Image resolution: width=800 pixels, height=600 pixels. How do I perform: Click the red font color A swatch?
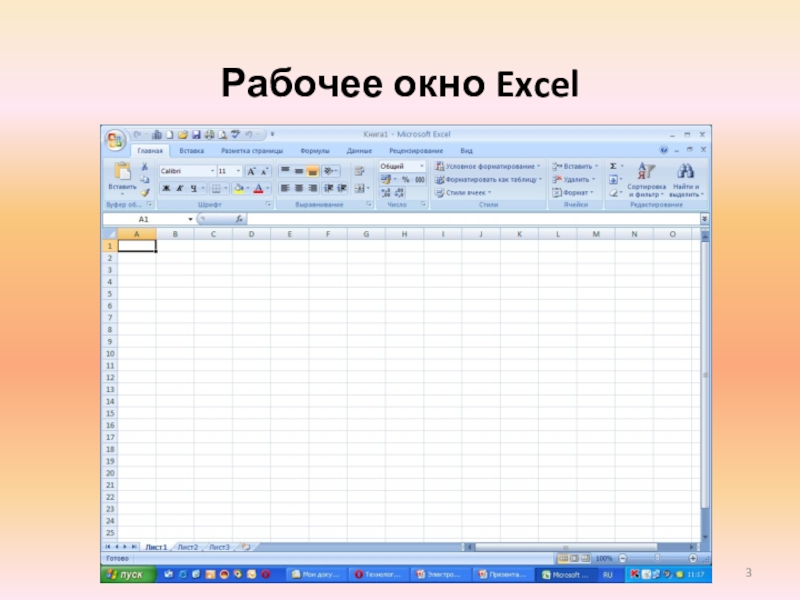click(258, 189)
